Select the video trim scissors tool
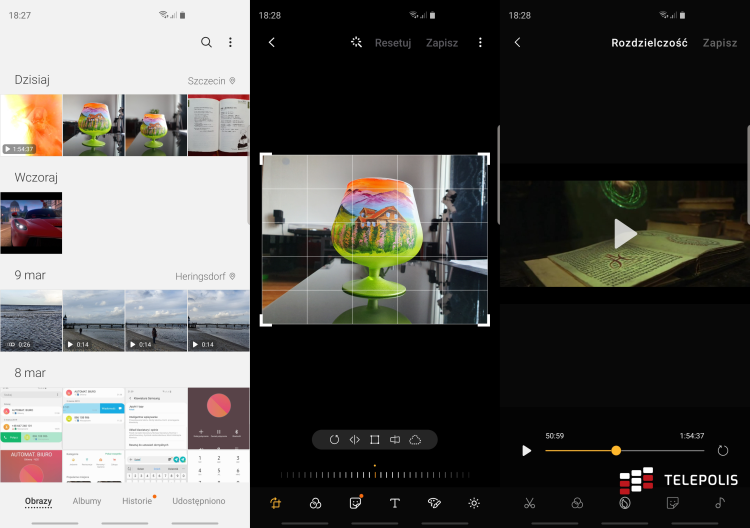Image resolution: width=750 pixels, height=528 pixels. point(530,503)
